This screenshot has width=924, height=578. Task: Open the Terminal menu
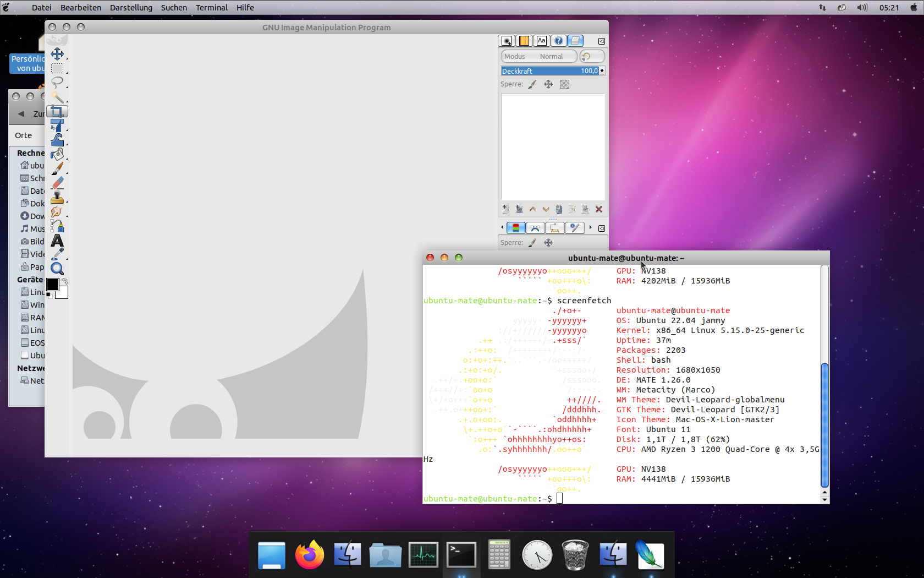212,8
